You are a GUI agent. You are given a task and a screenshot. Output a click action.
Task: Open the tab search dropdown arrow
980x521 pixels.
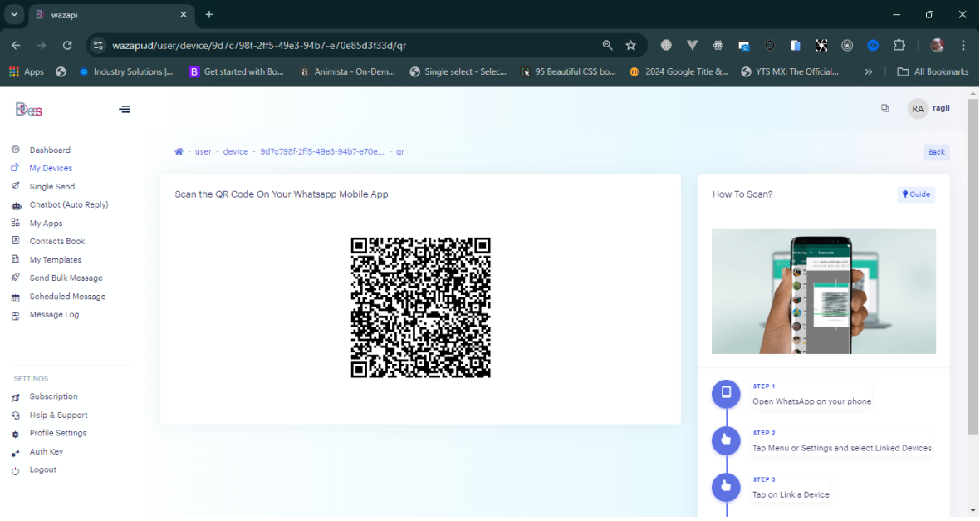point(14,14)
